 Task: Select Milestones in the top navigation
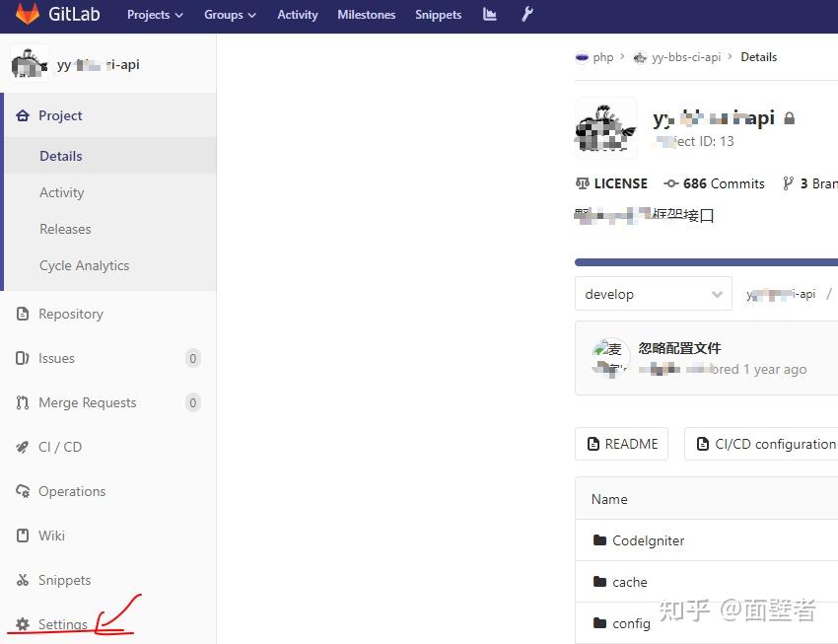point(366,15)
